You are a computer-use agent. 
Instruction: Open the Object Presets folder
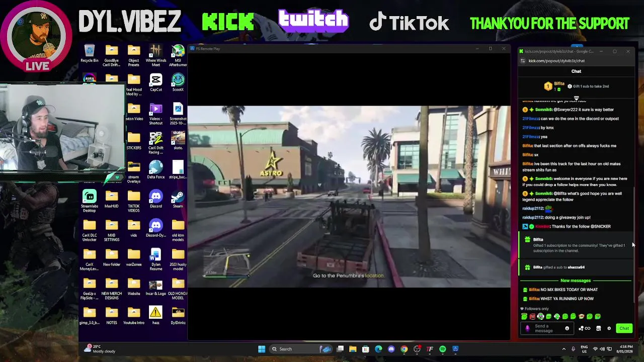134,55
